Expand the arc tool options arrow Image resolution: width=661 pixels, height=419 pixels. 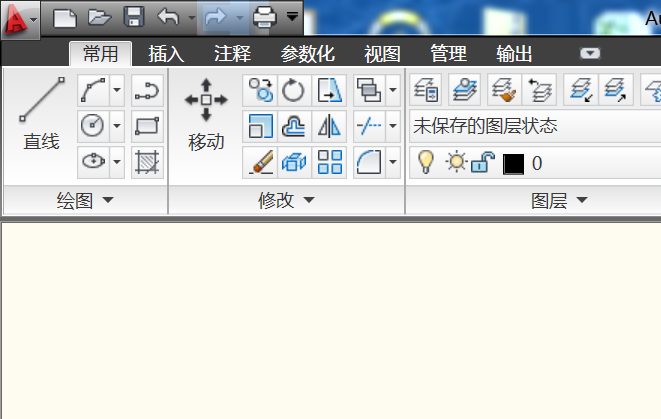pos(117,90)
